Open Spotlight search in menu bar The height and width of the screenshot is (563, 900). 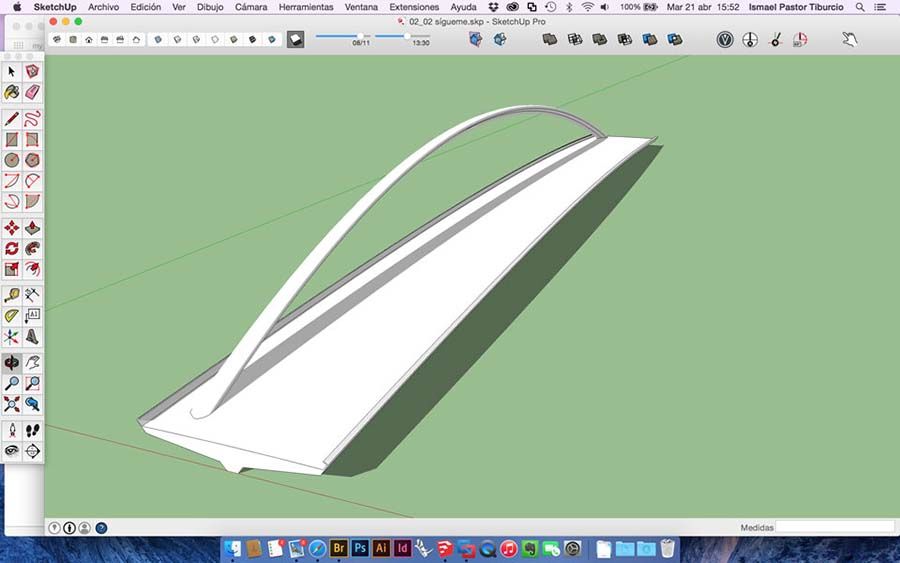tap(860, 7)
